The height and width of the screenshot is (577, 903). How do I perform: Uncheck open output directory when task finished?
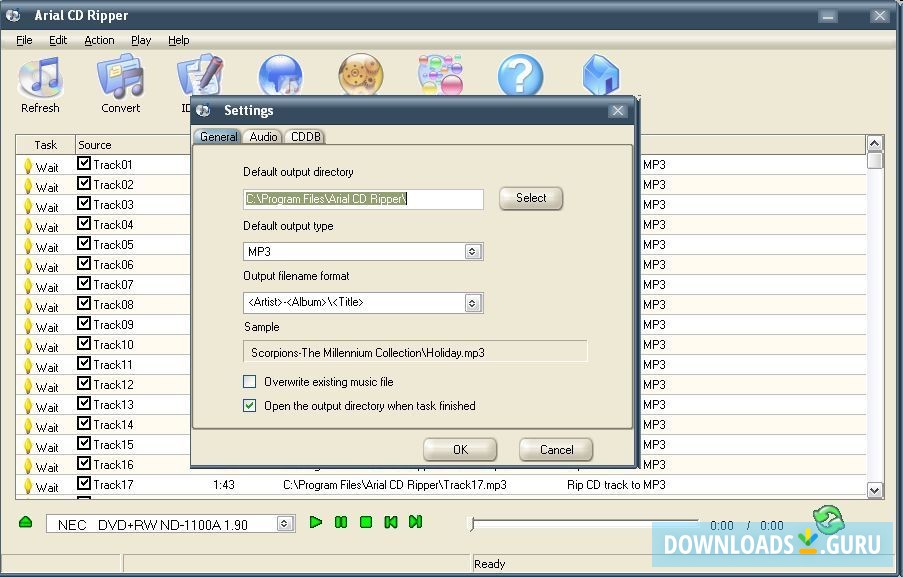pyautogui.click(x=249, y=406)
